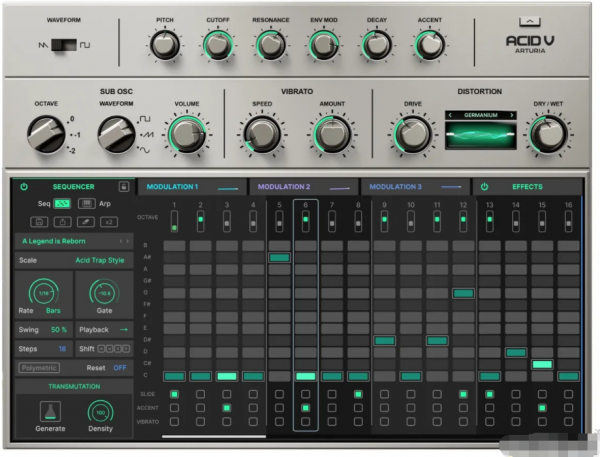Flip the main Waveform switch
The width and height of the screenshot is (600, 457).
click(x=64, y=45)
